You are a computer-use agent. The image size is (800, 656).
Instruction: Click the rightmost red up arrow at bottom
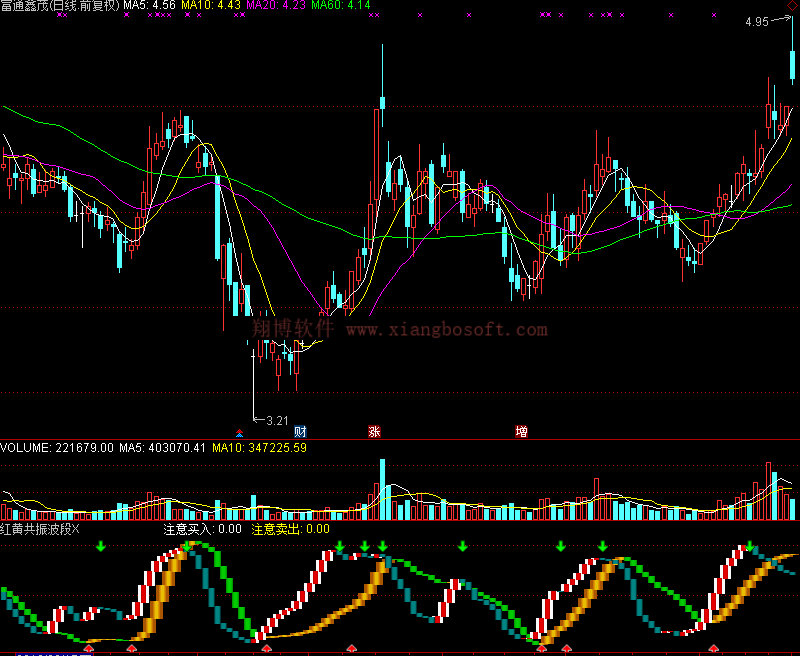click(713, 649)
